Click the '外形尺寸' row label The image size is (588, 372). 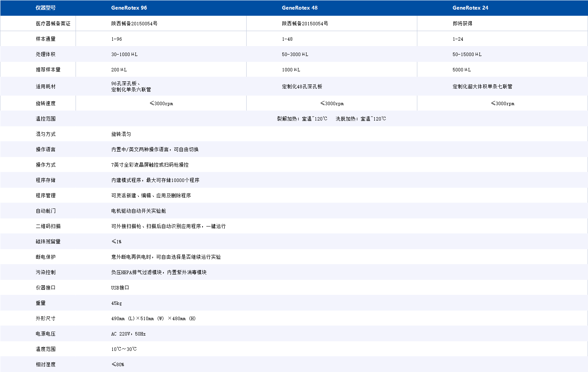[x=46, y=318]
